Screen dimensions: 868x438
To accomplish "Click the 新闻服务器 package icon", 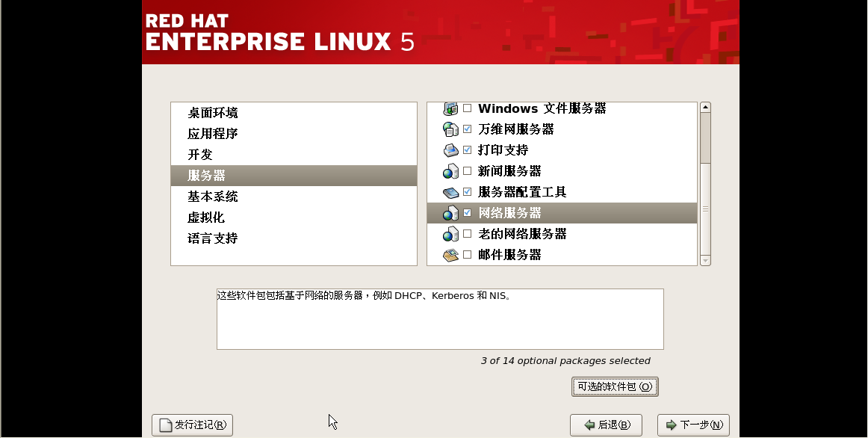I will point(450,171).
